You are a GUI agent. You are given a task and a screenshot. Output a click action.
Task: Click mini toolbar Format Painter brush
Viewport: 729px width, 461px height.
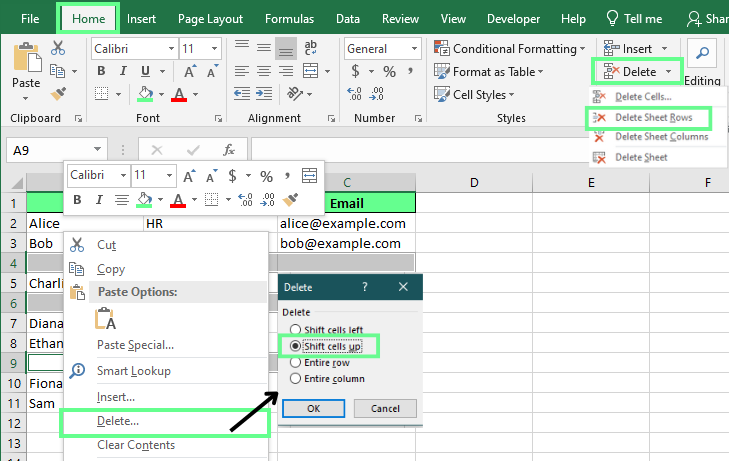click(x=290, y=200)
